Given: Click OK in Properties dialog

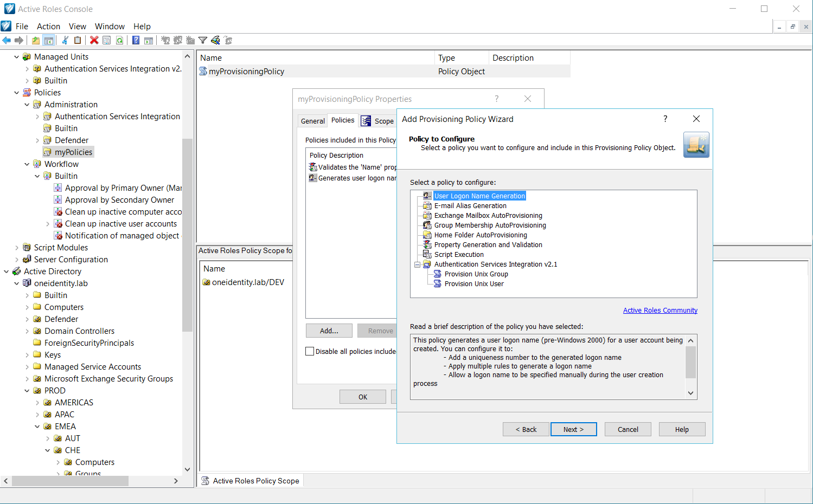Looking at the screenshot, I should pos(363,397).
